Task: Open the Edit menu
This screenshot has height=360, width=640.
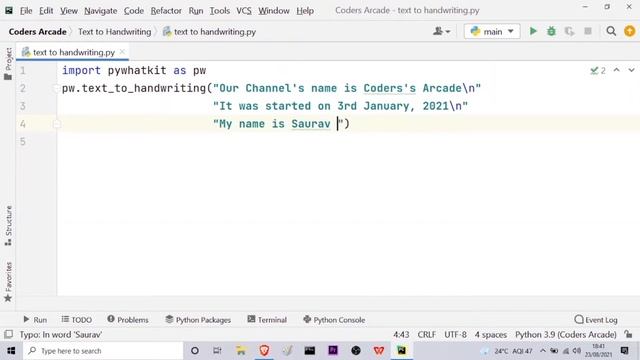Action: coord(46,11)
